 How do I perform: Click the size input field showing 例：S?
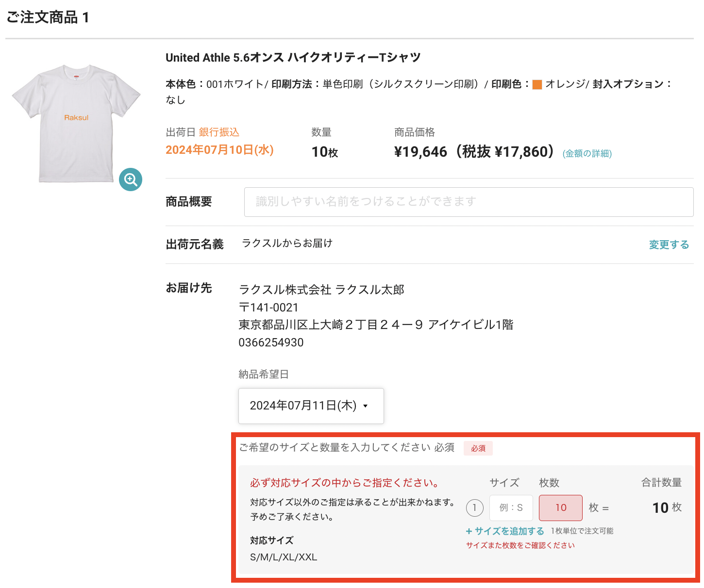coord(511,508)
